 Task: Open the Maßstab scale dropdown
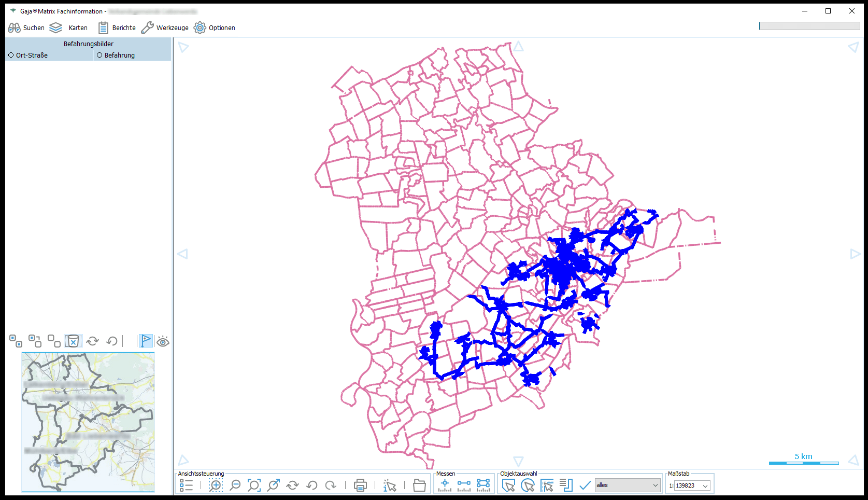click(692, 485)
